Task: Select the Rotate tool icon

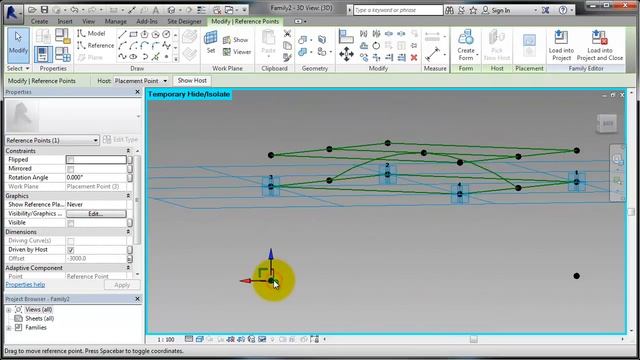Action: [x=376, y=46]
